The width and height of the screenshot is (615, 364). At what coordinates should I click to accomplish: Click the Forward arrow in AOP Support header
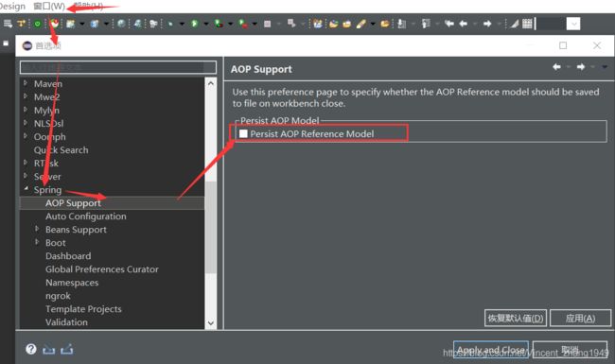click(581, 67)
